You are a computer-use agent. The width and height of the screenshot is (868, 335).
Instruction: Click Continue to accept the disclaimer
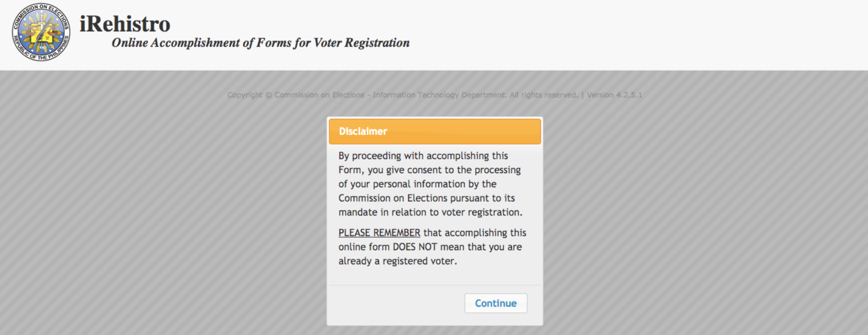tap(495, 303)
